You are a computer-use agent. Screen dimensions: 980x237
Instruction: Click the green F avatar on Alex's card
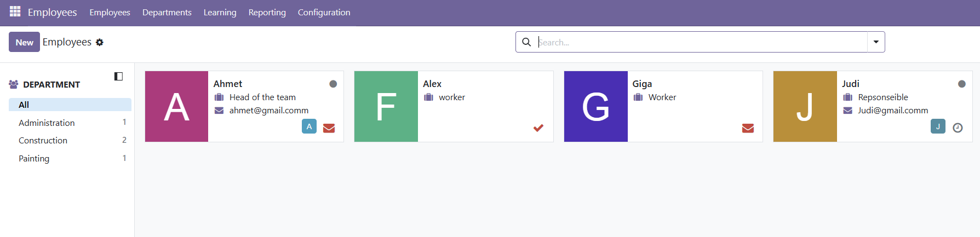click(x=386, y=106)
